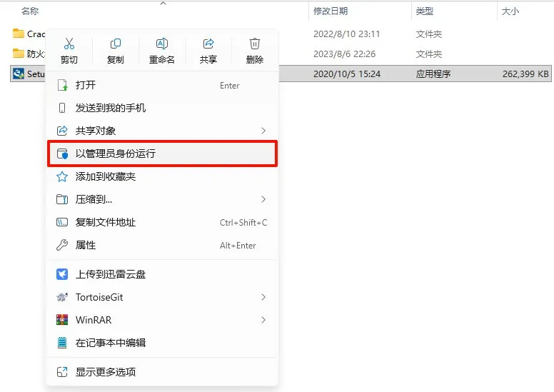The width and height of the screenshot is (554, 392).
Task: Choose 发送到我的手机 menu entry
Action: coord(162,108)
